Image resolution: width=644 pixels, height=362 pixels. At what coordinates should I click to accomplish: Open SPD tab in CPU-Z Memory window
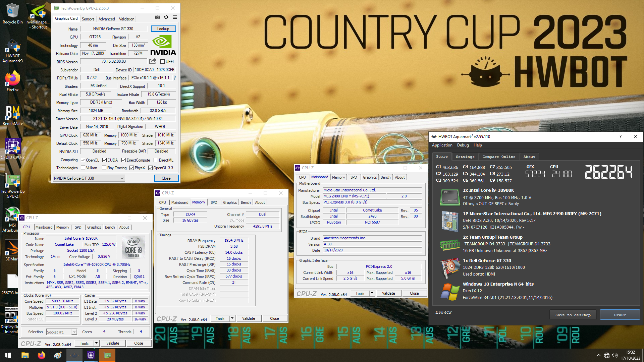click(214, 202)
